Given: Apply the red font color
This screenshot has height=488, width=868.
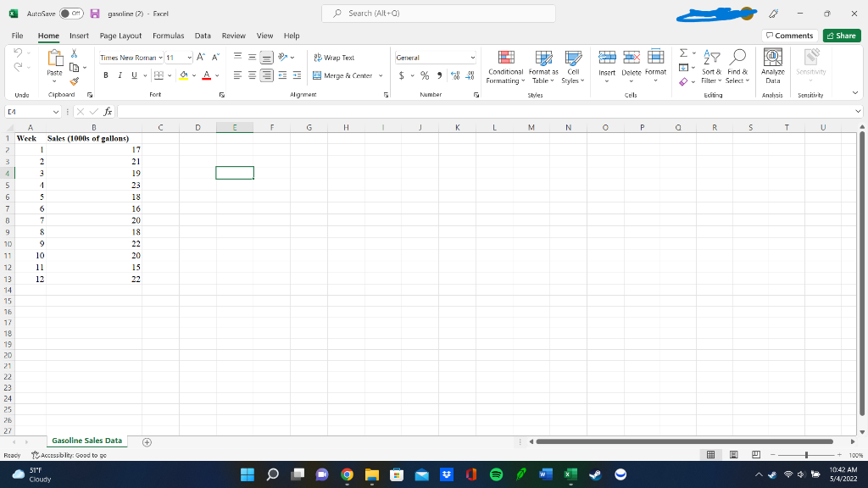Looking at the screenshot, I should pos(207,75).
